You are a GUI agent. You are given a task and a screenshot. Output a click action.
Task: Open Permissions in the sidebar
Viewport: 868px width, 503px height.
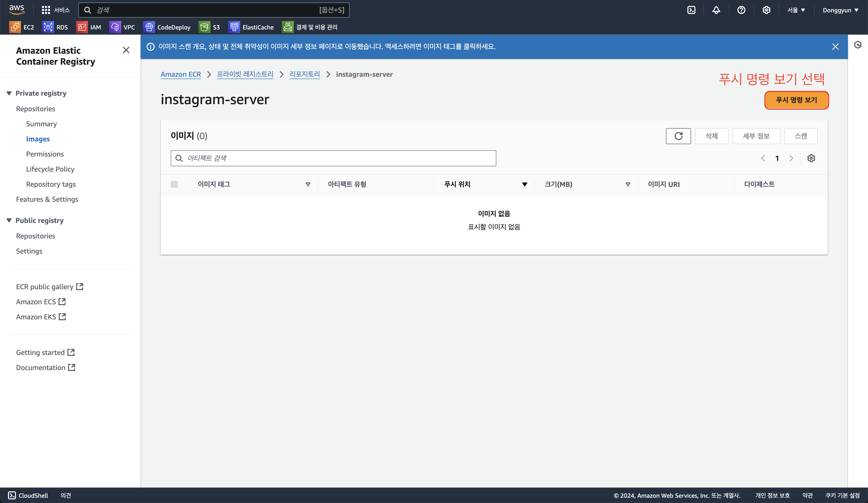[45, 154]
